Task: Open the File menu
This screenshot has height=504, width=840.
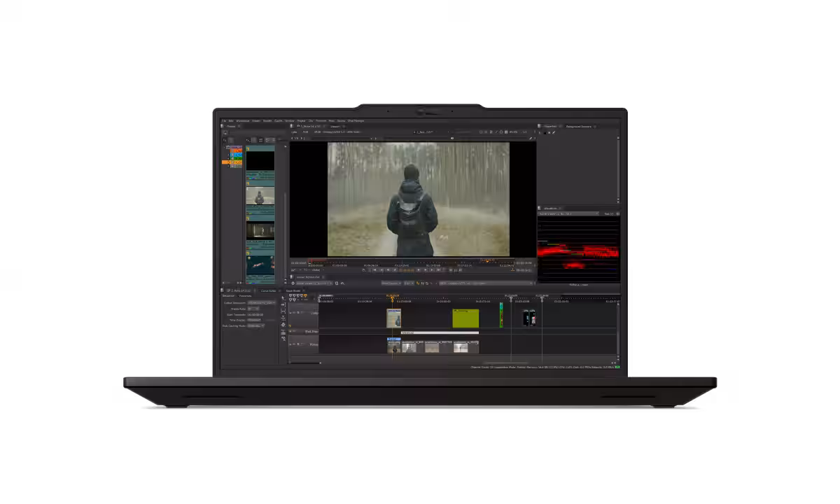Action: coord(225,121)
